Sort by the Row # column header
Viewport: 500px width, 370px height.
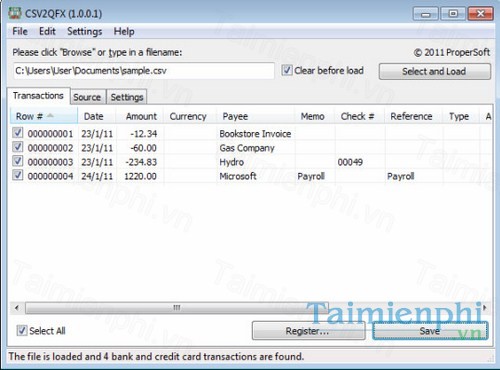[x=44, y=116]
